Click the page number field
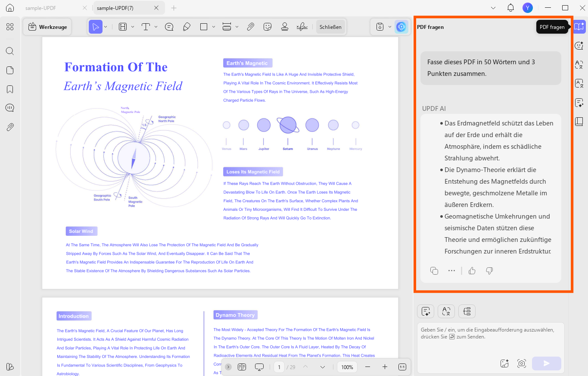This screenshot has height=376, width=588. point(279,367)
